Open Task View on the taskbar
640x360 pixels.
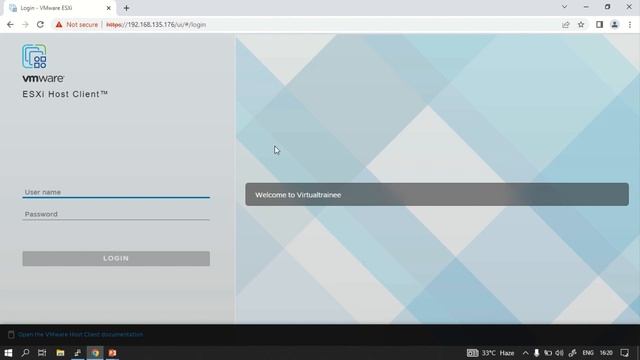click(x=42, y=353)
